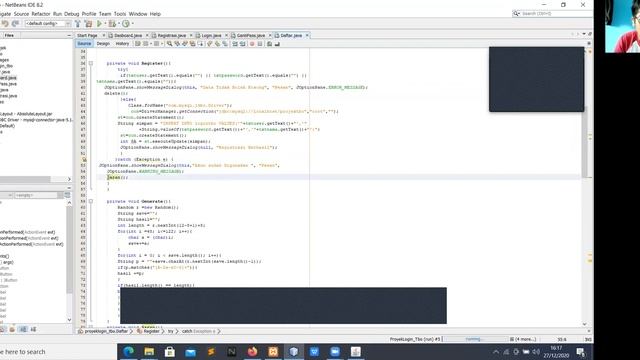Select the History view button
This screenshot has height=360, width=640.
122,44
